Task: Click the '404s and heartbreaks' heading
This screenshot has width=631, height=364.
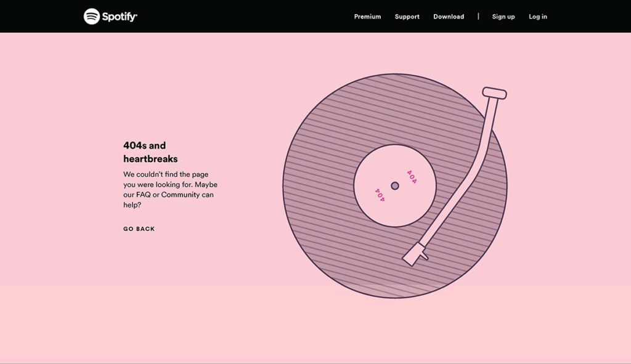Action: [150, 152]
